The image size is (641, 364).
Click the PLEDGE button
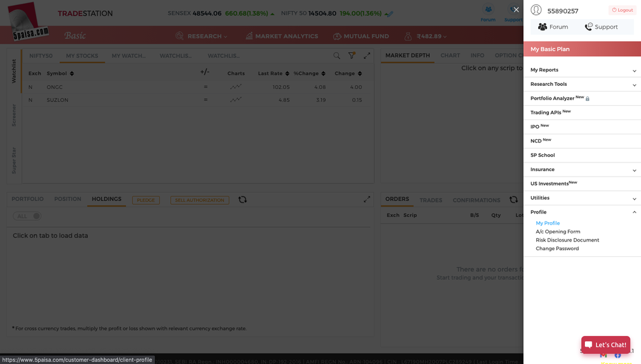click(x=146, y=200)
